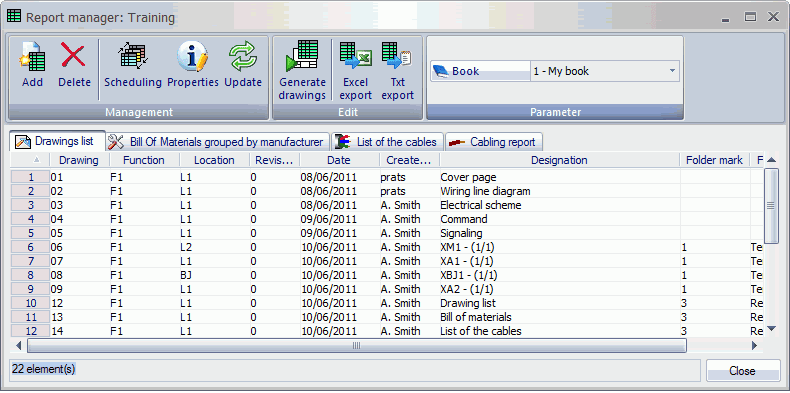Click the vertical scrollbar thumb

click(771, 206)
